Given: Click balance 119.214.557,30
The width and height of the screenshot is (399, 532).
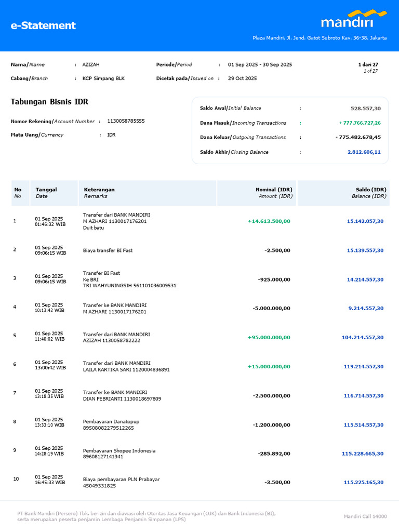Looking at the screenshot, I should coord(363,367).
